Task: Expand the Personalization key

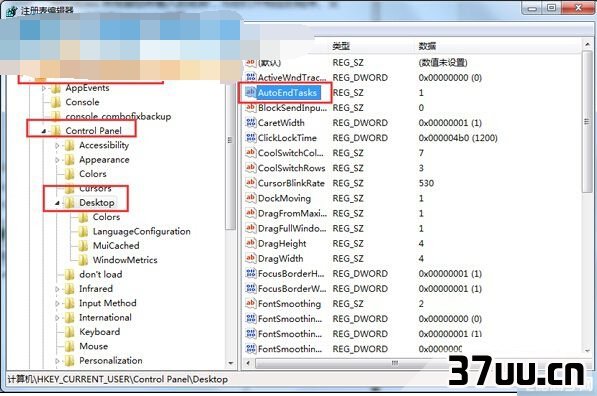Action: (x=57, y=361)
